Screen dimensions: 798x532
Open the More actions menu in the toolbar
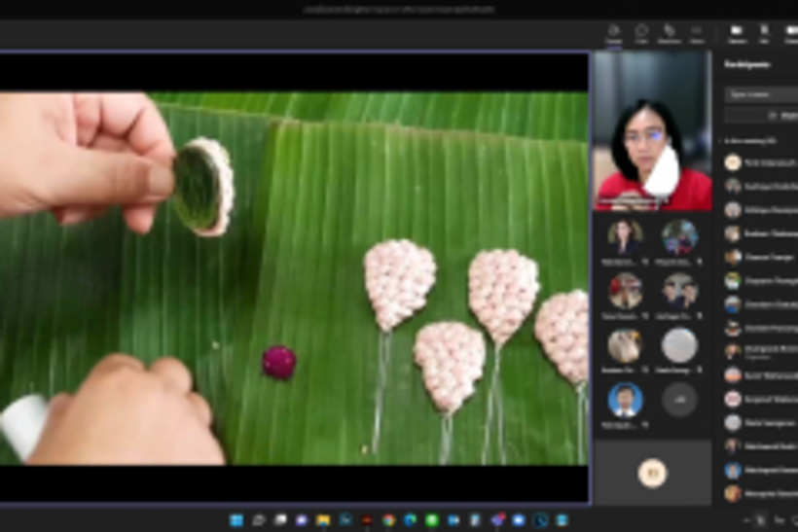tap(697, 34)
